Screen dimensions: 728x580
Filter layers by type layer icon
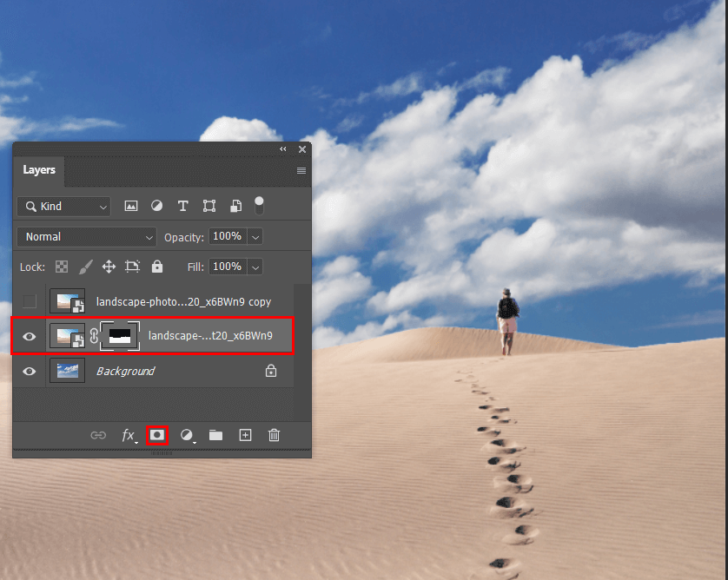(x=183, y=206)
